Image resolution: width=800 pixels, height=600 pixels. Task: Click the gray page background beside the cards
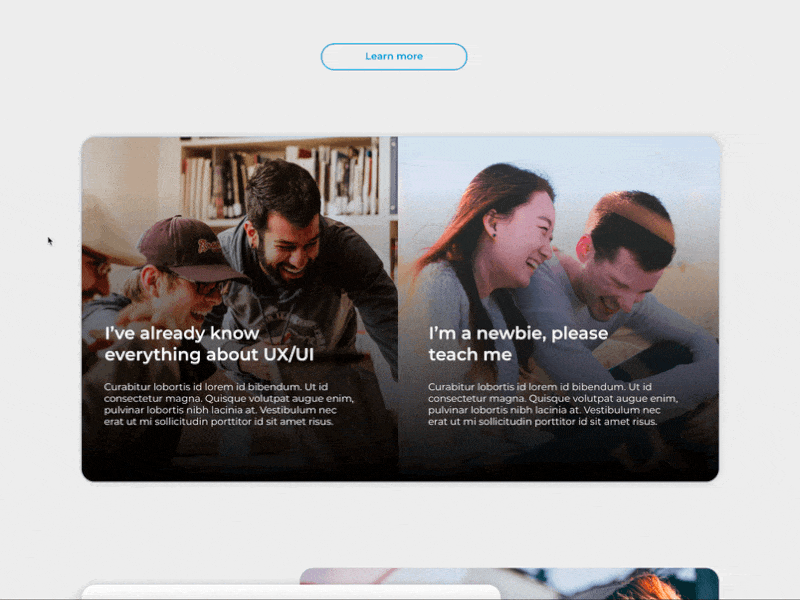(x=40, y=300)
